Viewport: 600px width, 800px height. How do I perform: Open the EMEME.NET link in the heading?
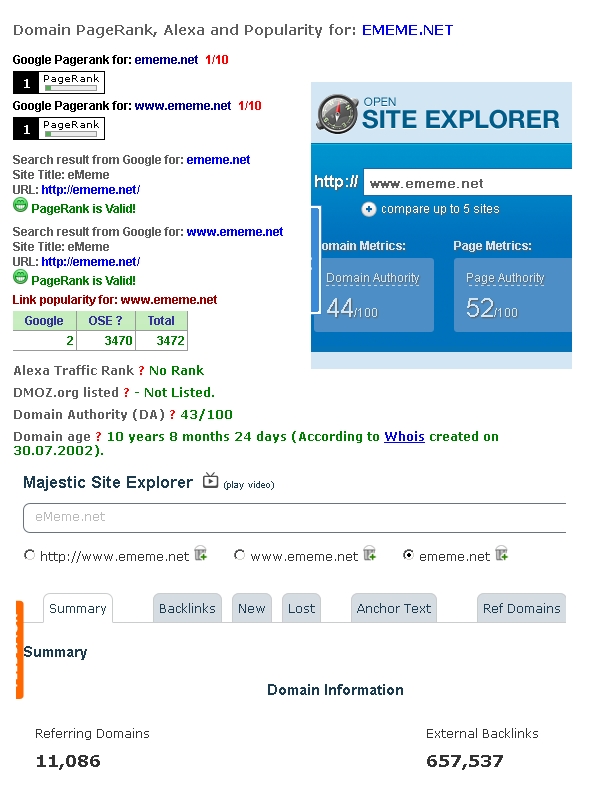(407, 30)
